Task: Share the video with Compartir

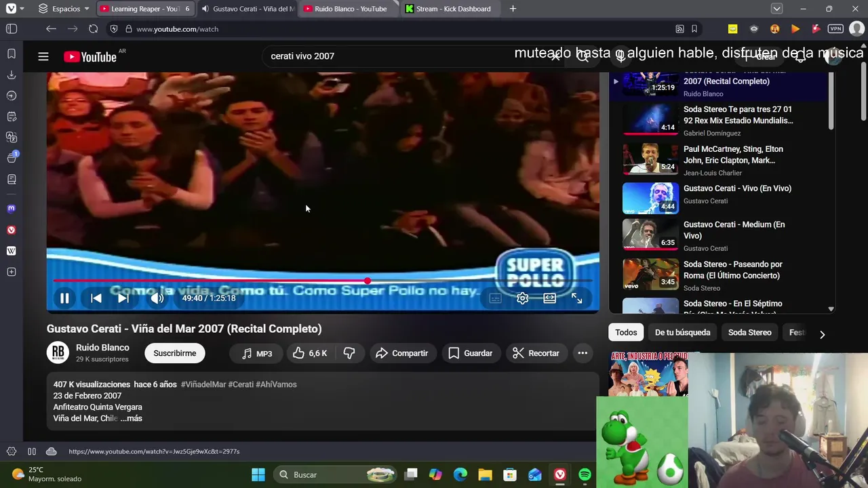Action: coord(402,353)
